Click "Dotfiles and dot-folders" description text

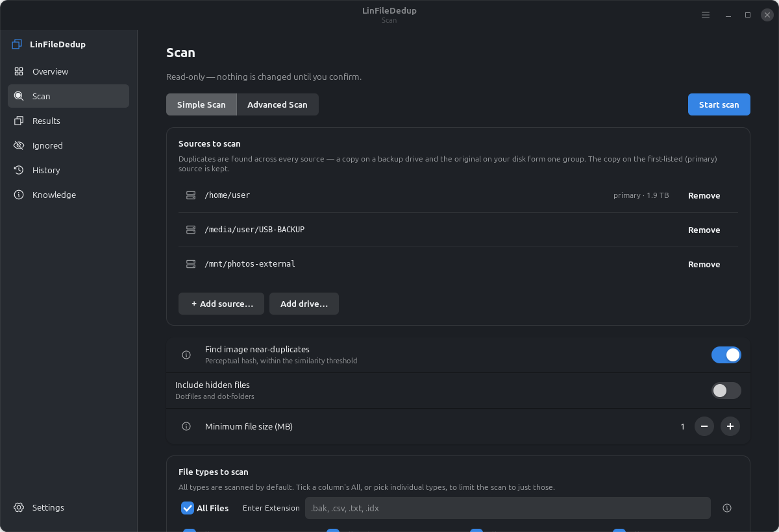[x=215, y=396]
